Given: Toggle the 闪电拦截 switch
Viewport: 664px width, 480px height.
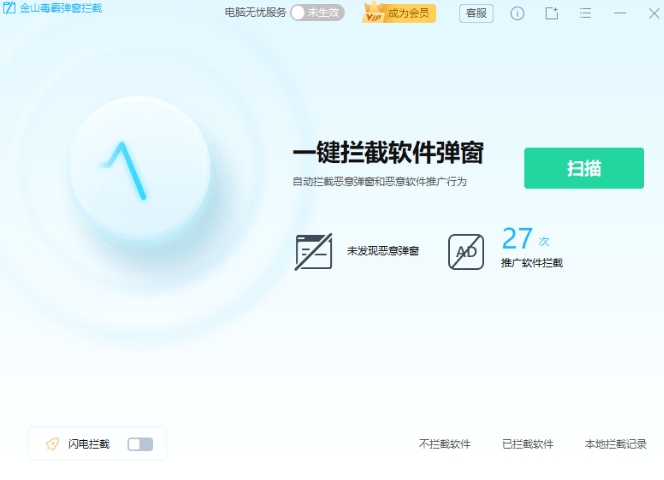Looking at the screenshot, I should (140, 444).
